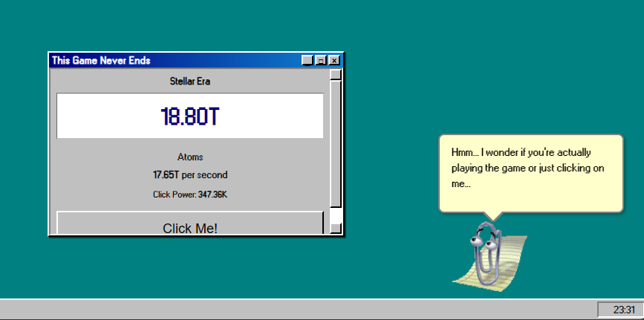Click the scrollbar down arrow in game window
Viewport: 644px width, 320px height.
point(336,229)
